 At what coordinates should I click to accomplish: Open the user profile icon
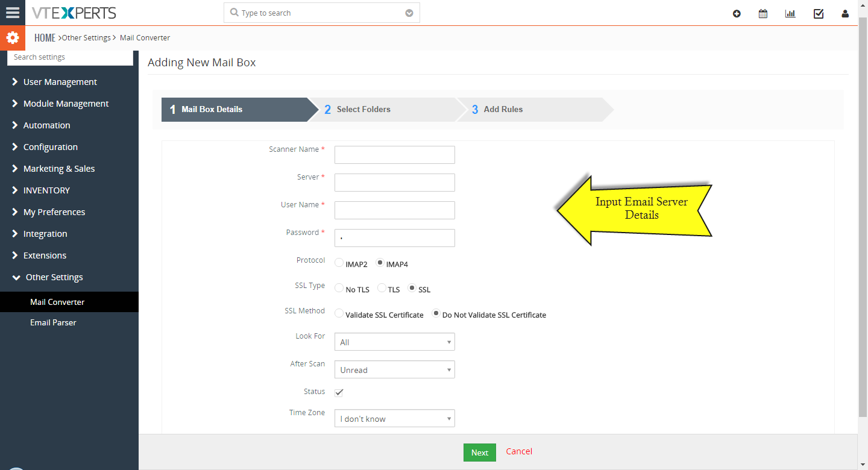click(x=845, y=14)
